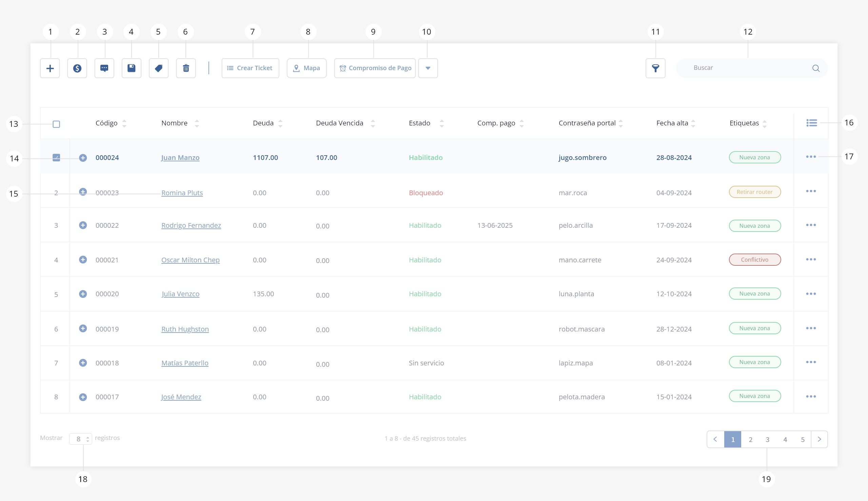Screen dimensions: 868x501
Task: Open the funnel filter icon
Action: 655,68
